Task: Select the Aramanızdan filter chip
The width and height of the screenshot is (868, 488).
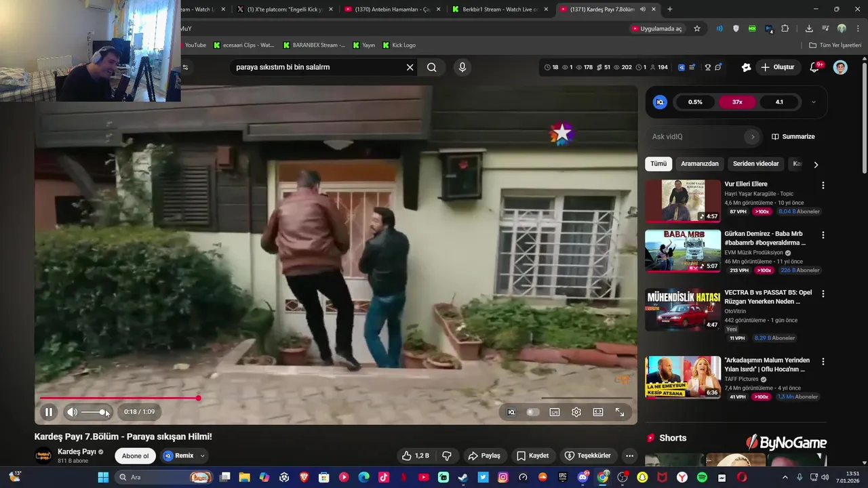Action: [x=699, y=164]
